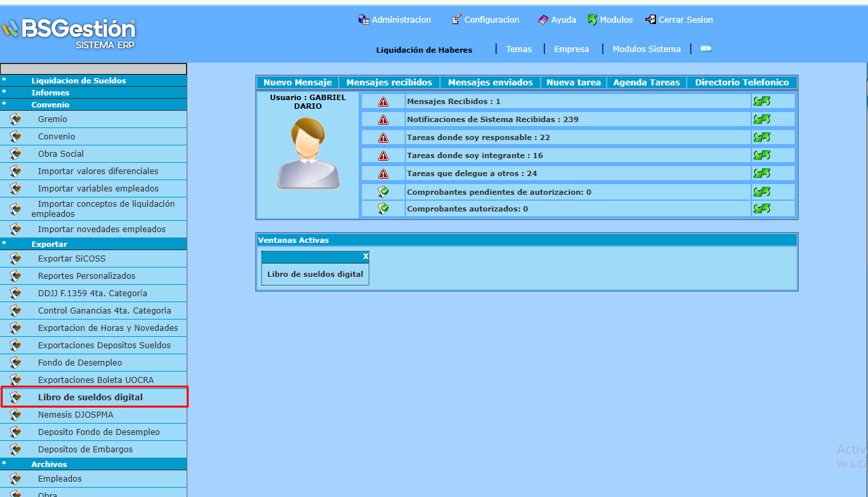Viewport: 868px width, 497px height.
Task: Click the Administracion icon
Action: (364, 20)
